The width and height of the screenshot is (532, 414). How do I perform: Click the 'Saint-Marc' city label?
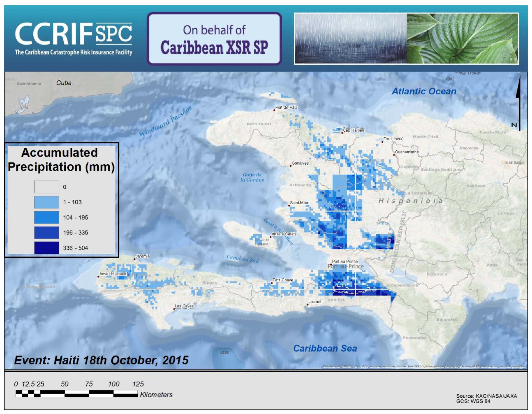tap(299, 203)
